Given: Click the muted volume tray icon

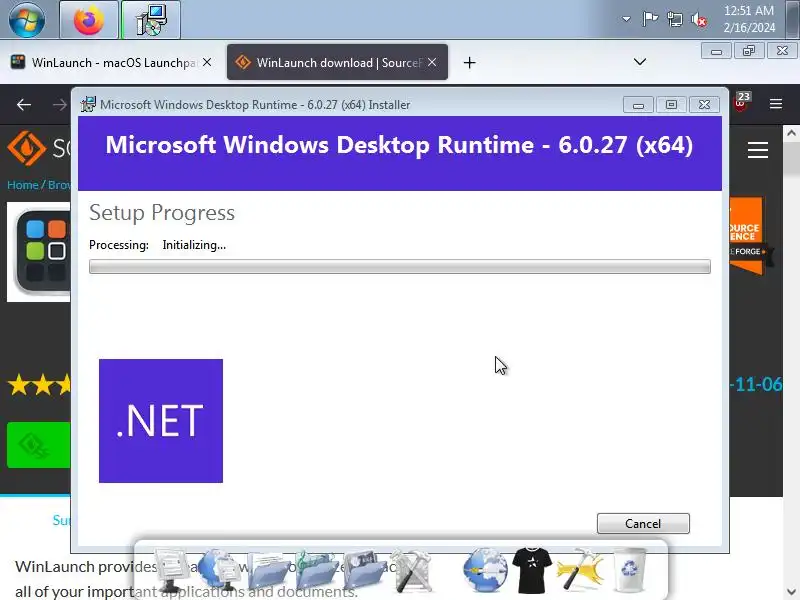Looking at the screenshot, I should click(x=699, y=20).
